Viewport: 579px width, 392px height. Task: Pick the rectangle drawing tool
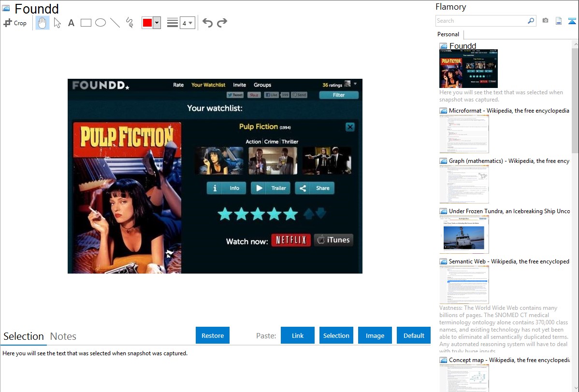(x=86, y=23)
